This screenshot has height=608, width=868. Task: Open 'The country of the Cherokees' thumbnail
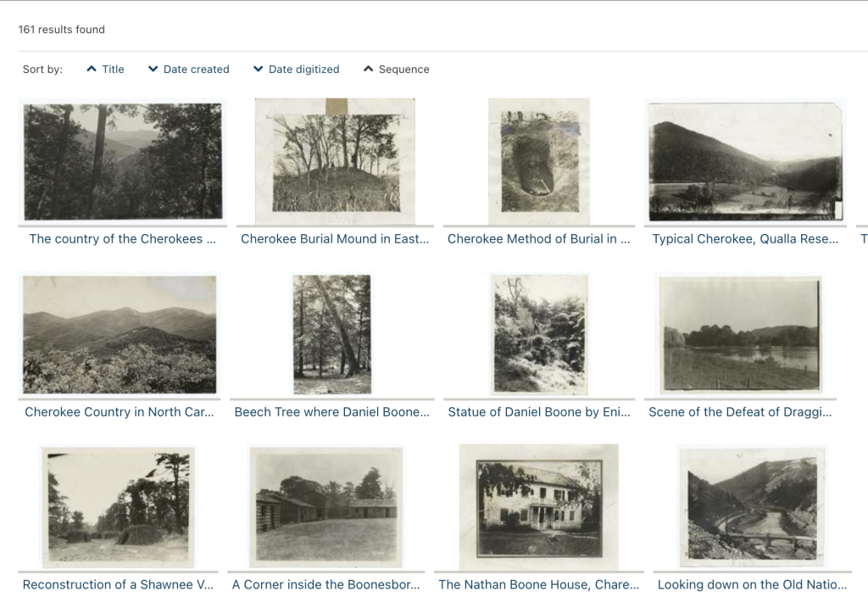click(x=123, y=161)
